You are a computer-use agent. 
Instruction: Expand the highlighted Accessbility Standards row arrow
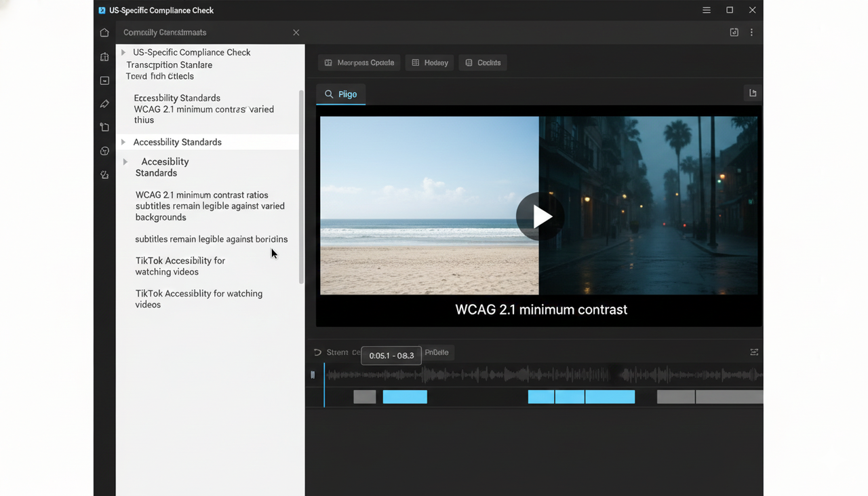tap(123, 142)
